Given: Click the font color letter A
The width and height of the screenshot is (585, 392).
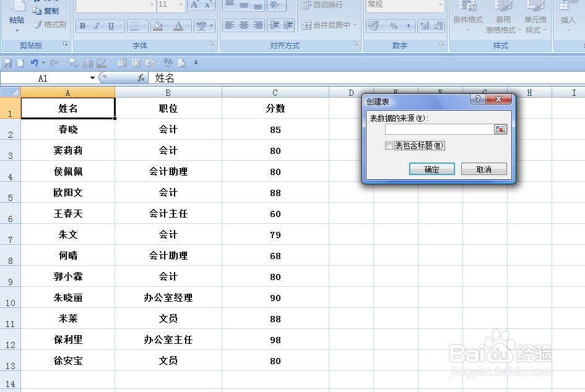Looking at the screenshot, I should point(178,26).
